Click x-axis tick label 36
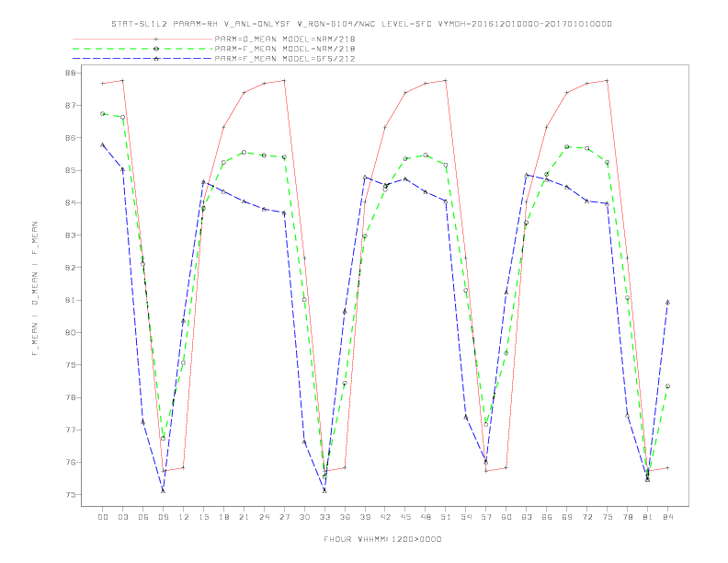 (x=345, y=517)
